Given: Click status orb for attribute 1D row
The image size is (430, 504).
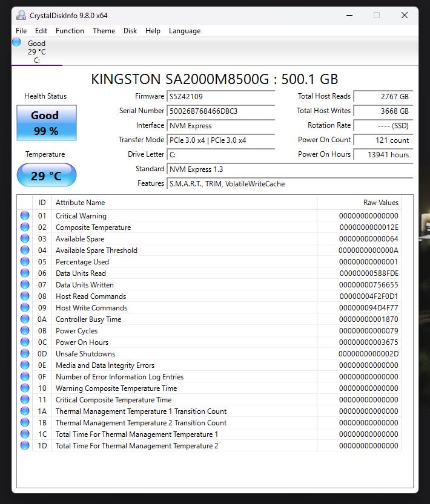Looking at the screenshot, I should point(25,445).
